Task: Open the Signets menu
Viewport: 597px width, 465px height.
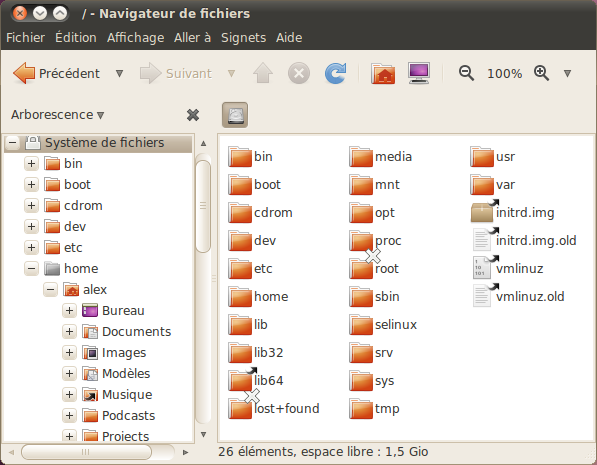Action: tap(244, 37)
